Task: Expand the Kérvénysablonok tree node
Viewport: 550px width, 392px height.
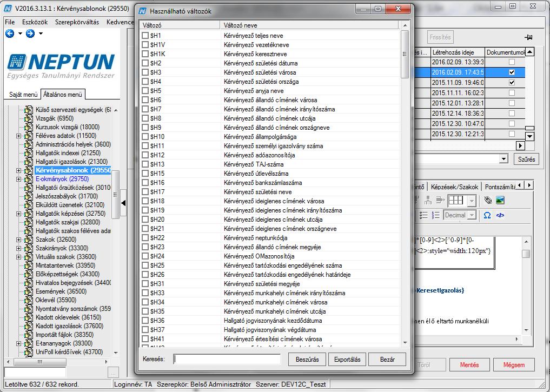Action: tap(18, 171)
